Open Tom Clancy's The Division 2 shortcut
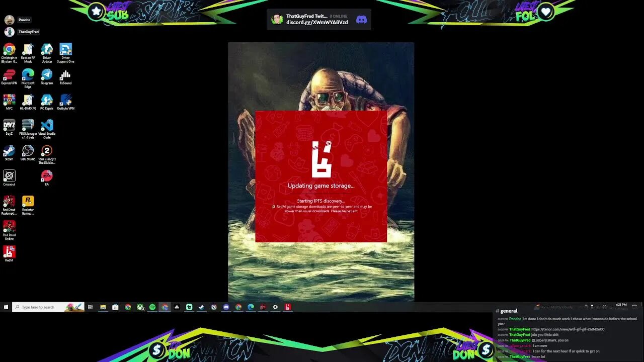Image resolution: width=644 pixels, height=362 pixels. tap(47, 154)
